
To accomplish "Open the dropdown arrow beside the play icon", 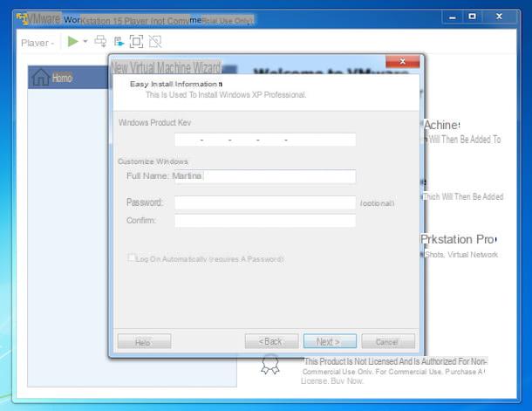I will coord(85,41).
